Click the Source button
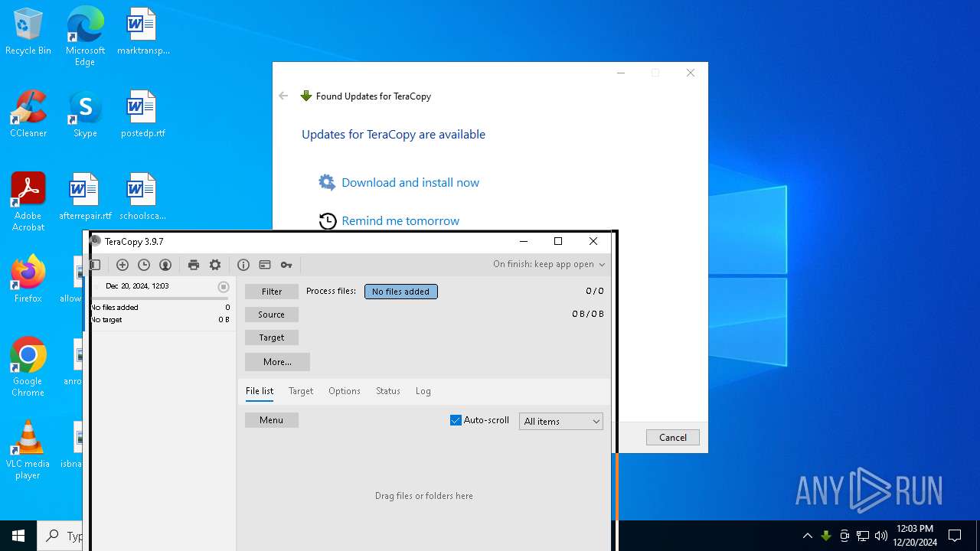This screenshot has height=551, width=980. 272,315
